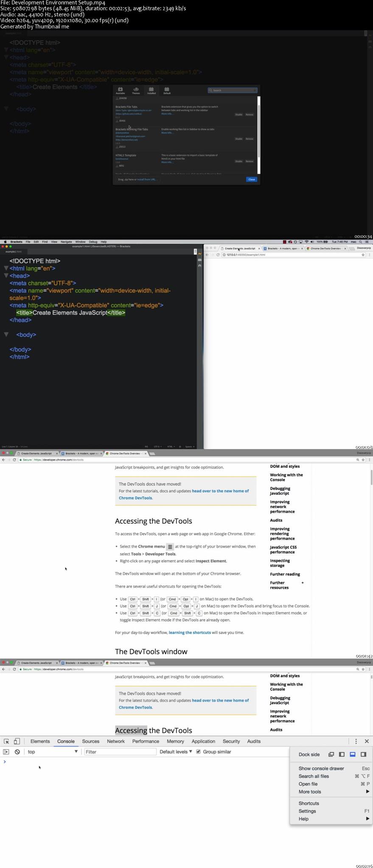Screen dimensions: 373x868
Task: Open the Find menu in Brackets
Action: pos(45,242)
